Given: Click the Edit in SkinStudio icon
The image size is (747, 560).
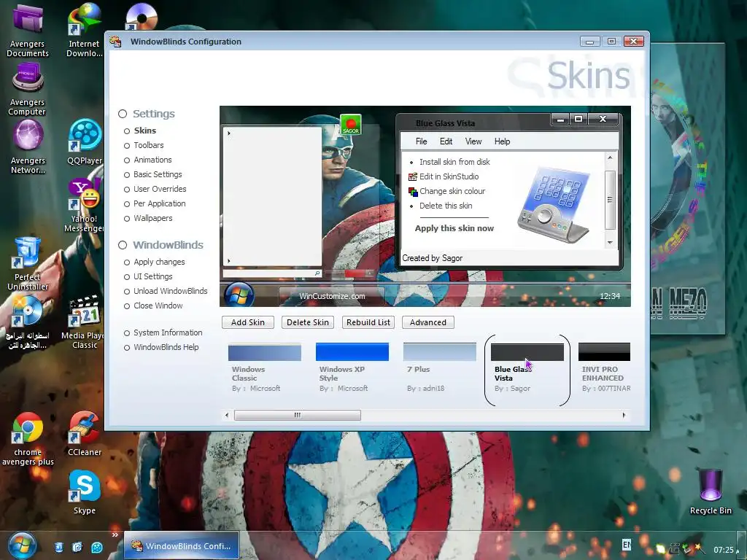Looking at the screenshot, I should coord(413,176).
